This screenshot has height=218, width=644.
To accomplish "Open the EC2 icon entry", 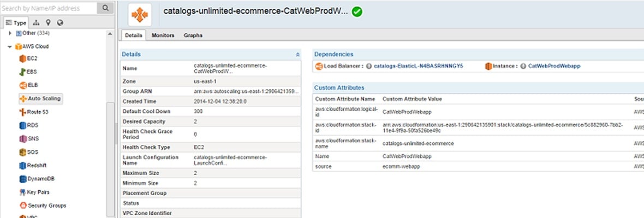I will pyautogui.click(x=22, y=59).
